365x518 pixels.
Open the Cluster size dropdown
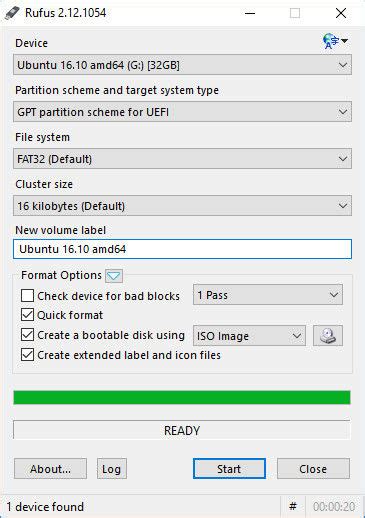(182, 206)
